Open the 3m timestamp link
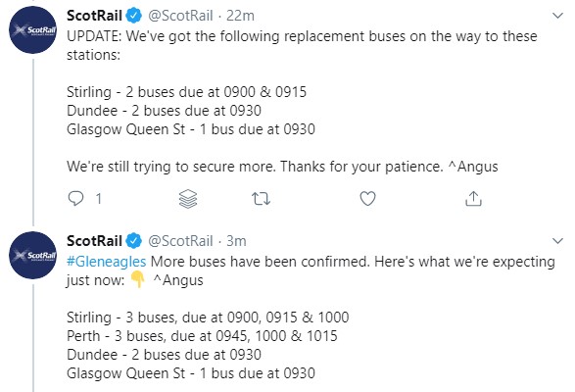Screen dimensions: 575x392 point(236,241)
